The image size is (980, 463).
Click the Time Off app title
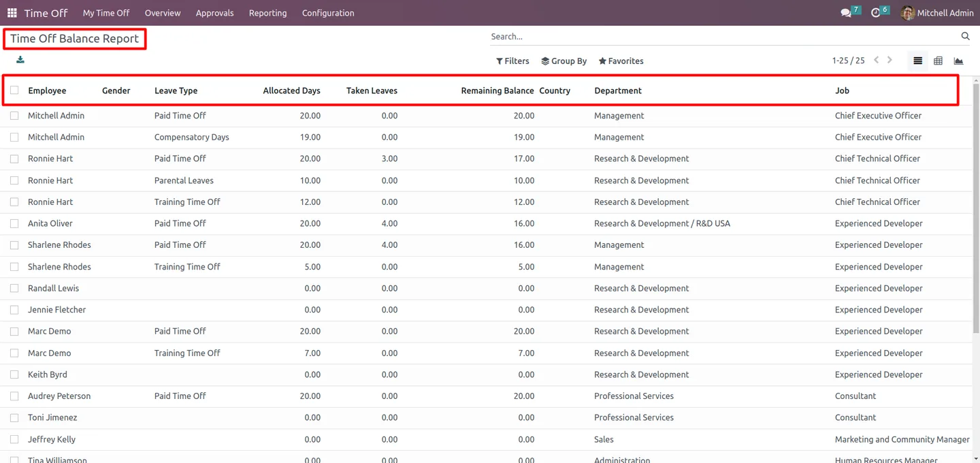coord(46,13)
